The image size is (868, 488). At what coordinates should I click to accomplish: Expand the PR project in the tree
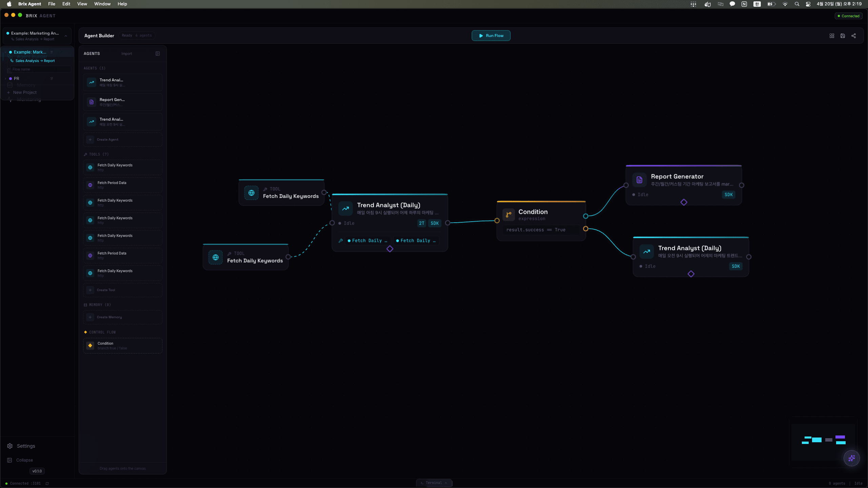5,78
